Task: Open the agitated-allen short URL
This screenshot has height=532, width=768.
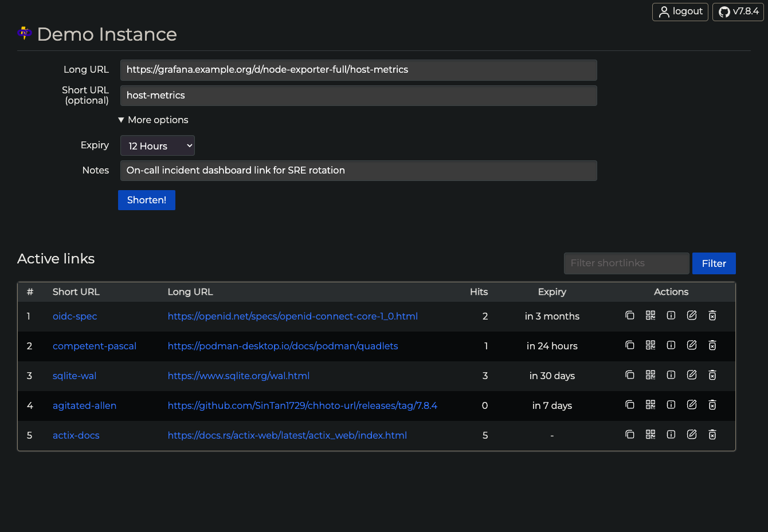Action: click(84, 405)
